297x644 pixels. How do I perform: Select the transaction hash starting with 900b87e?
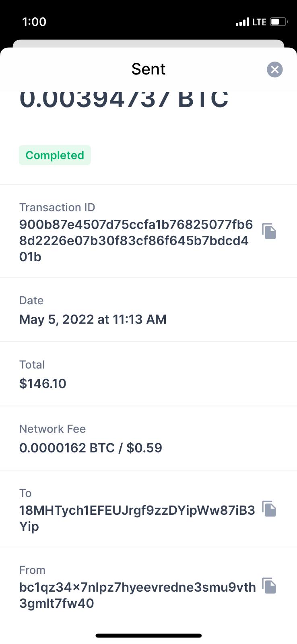click(x=136, y=241)
